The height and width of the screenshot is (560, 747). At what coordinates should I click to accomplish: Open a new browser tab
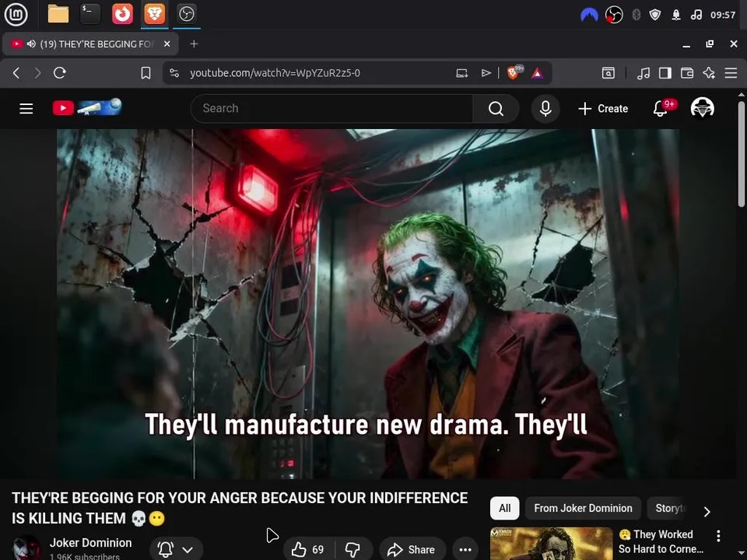[194, 44]
